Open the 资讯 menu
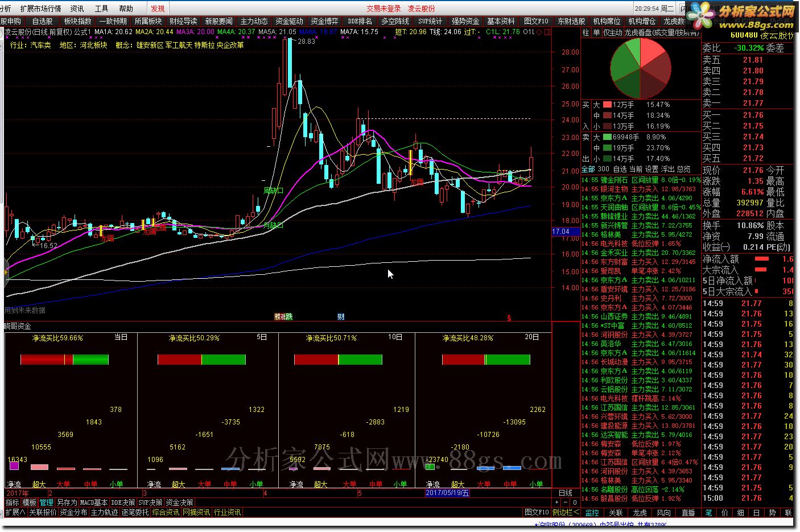 pyautogui.click(x=77, y=9)
